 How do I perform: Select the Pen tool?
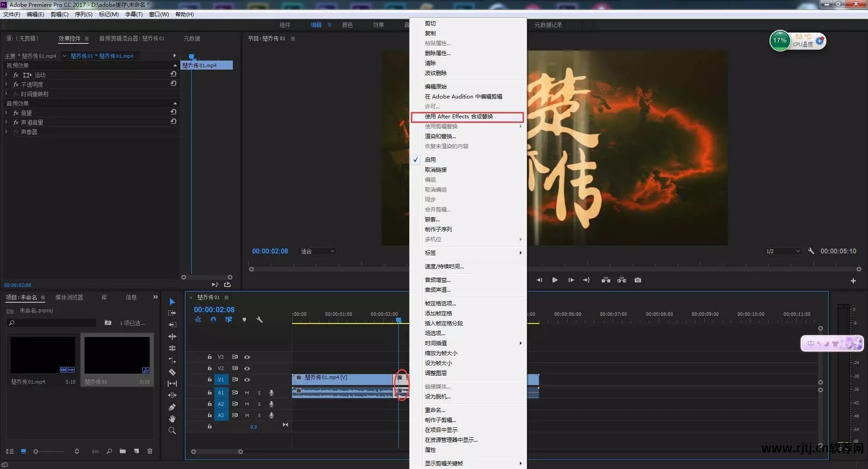tap(172, 407)
